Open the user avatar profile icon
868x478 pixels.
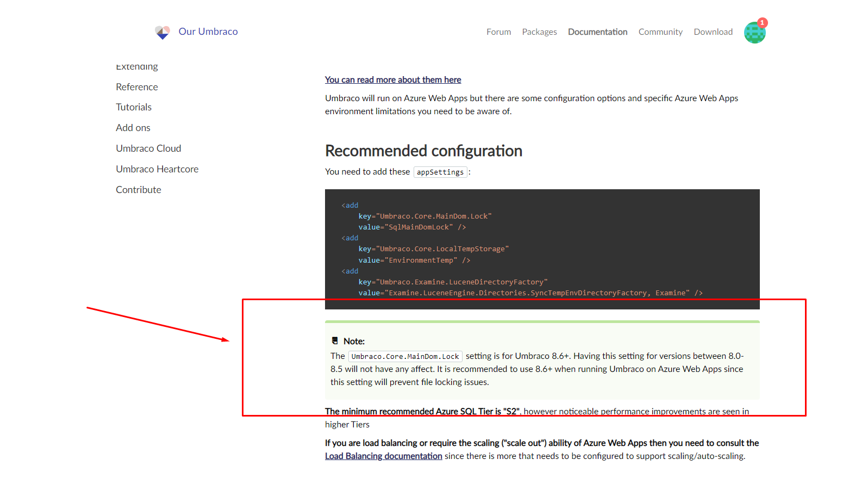click(754, 33)
